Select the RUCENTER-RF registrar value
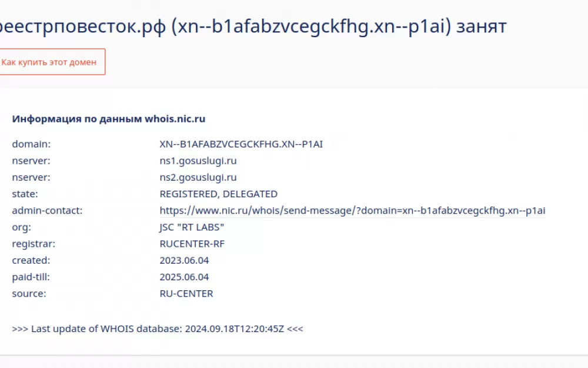This screenshot has height=368, width=588. (192, 244)
